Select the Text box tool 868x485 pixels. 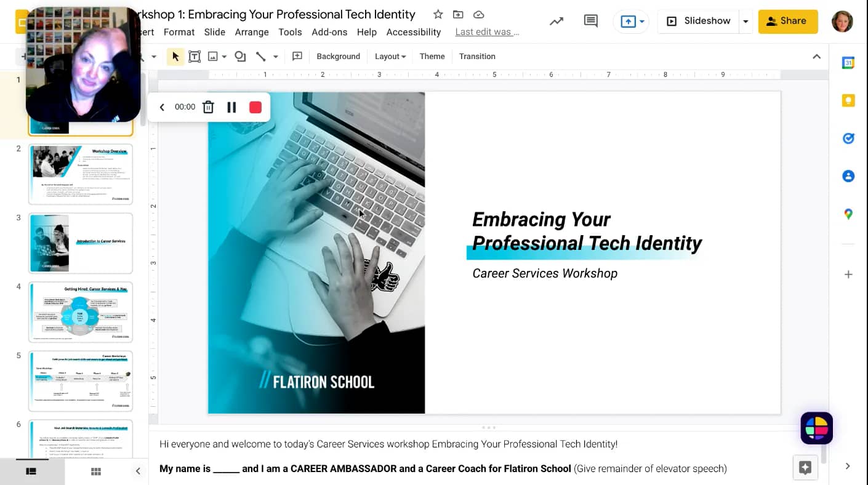pos(195,57)
